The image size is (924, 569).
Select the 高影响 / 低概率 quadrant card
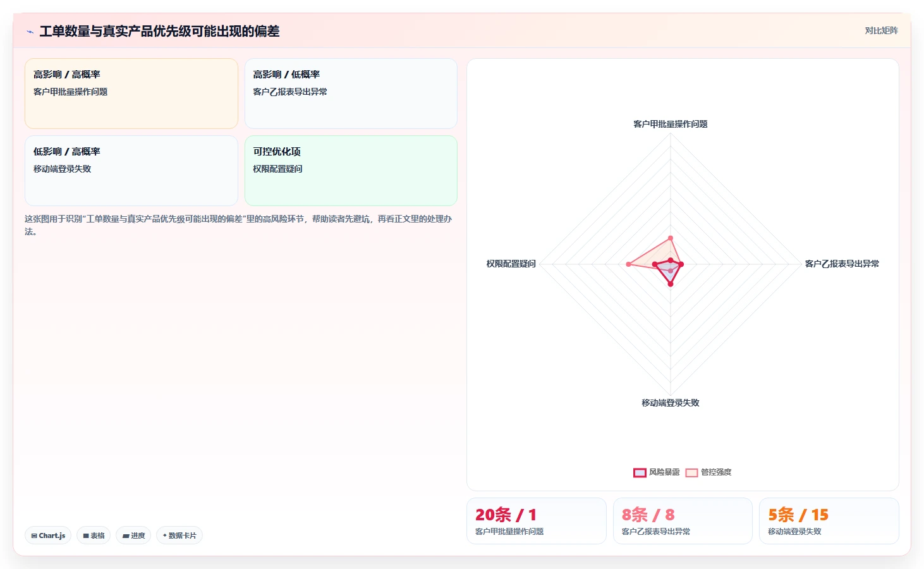pyautogui.click(x=351, y=94)
